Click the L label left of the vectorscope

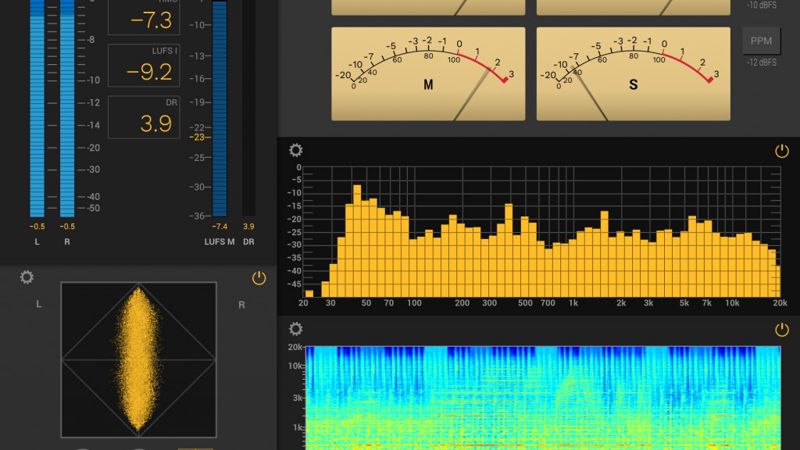pos(38,304)
